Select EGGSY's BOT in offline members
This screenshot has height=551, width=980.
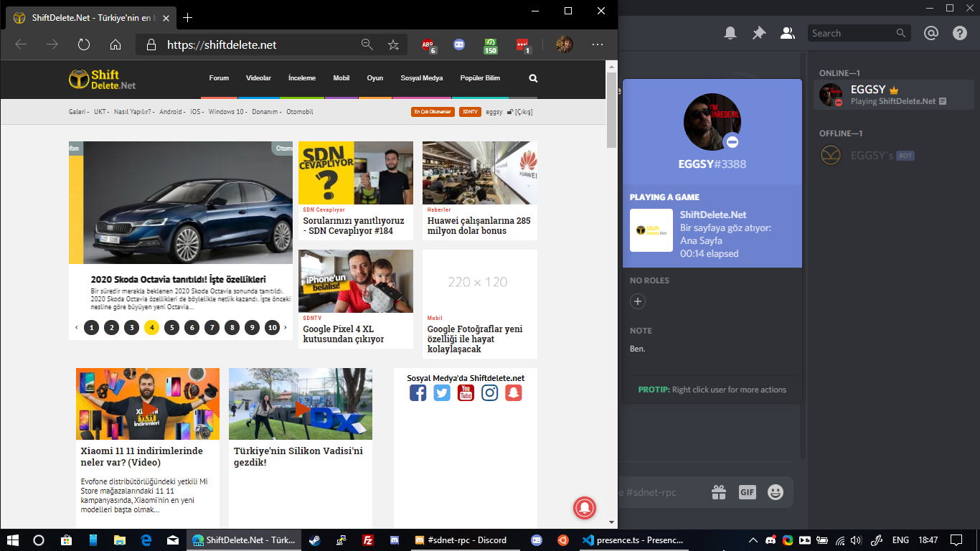pos(894,155)
